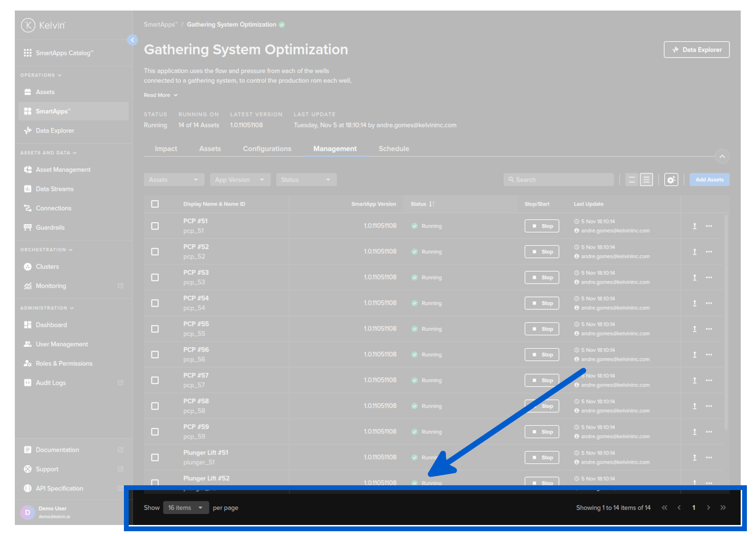Collapse the header section chevron

pos(722,156)
